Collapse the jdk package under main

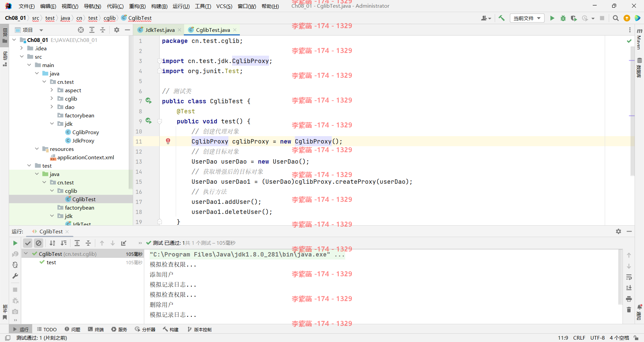(52, 124)
